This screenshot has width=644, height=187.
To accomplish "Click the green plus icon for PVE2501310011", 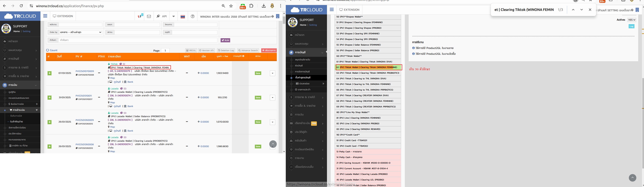I will coord(49,97).
